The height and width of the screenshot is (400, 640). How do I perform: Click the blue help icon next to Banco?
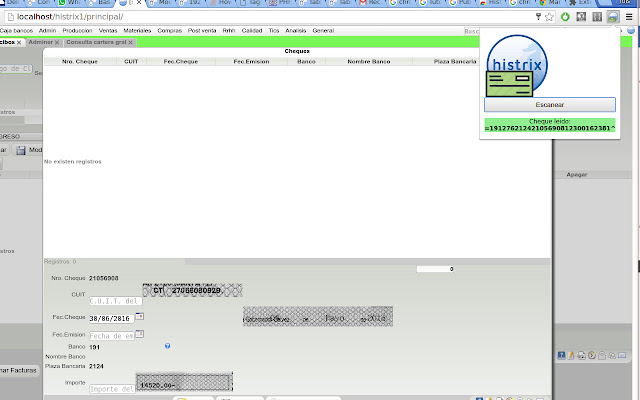click(167, 346)
